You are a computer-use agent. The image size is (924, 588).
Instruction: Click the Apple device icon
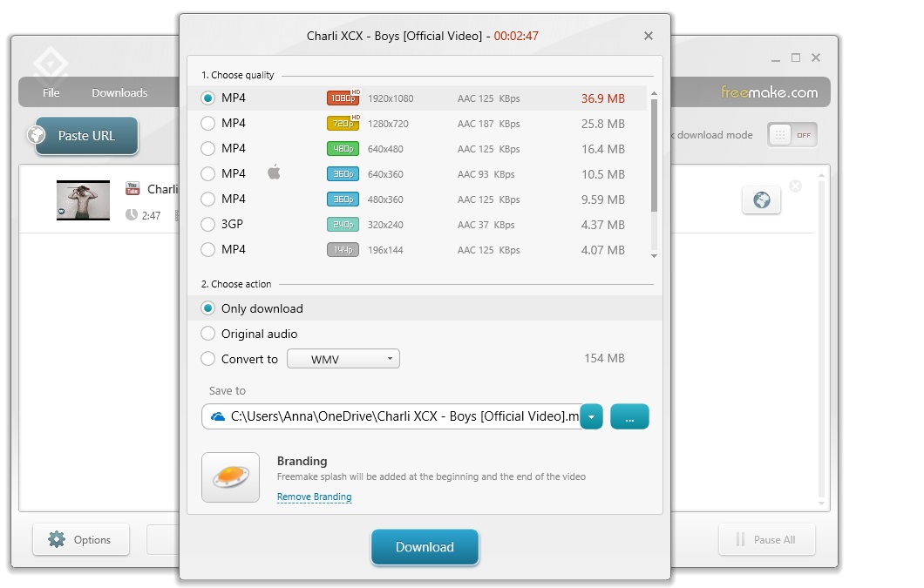[x=274, y=172]
